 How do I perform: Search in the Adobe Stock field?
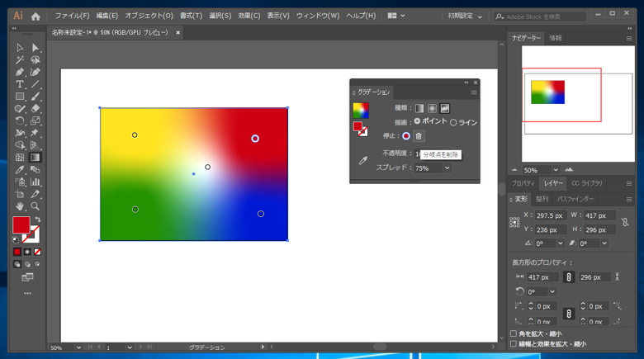pos(540,17)
